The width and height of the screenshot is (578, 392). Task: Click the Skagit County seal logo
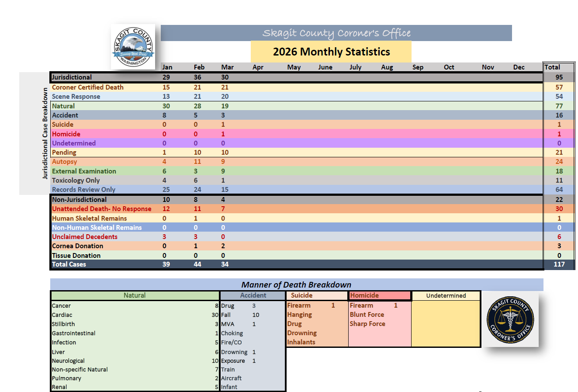click(133, 47)
